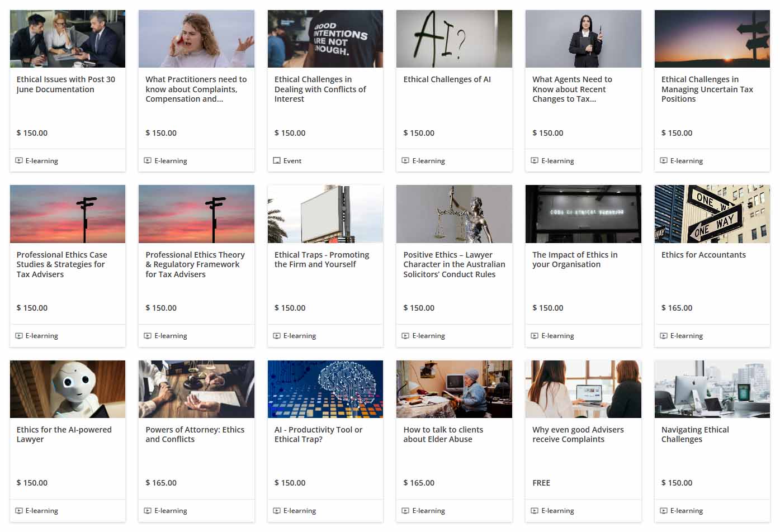
Task: Click the FREE price on Advisers Complaints card
Action: [x=541, y=483]
